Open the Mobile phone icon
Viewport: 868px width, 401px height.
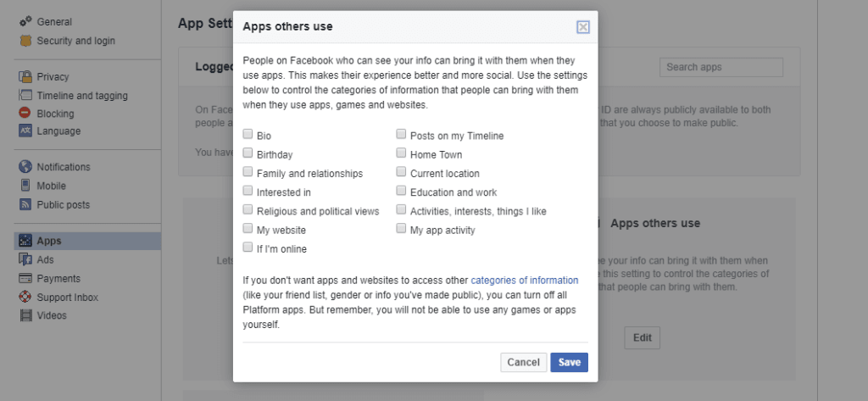[x=25, y=186]
